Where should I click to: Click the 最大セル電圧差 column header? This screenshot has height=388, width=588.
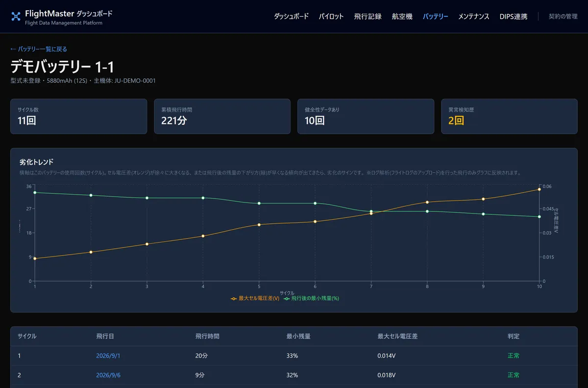(x=397, y=336)
